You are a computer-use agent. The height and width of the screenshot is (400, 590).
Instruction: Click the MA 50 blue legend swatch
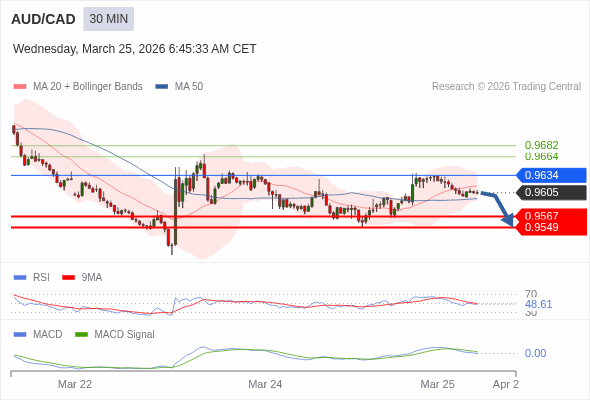162,87
